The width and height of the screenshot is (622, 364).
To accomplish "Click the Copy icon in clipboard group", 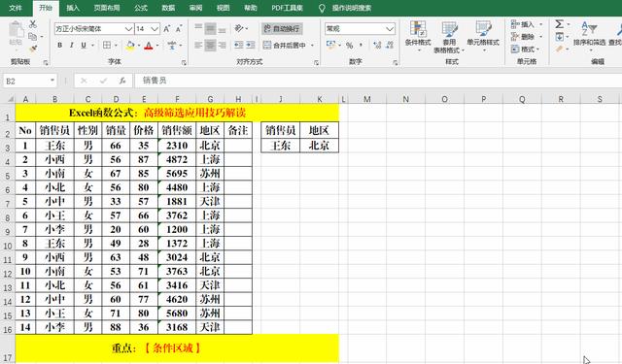I will 33,37.
